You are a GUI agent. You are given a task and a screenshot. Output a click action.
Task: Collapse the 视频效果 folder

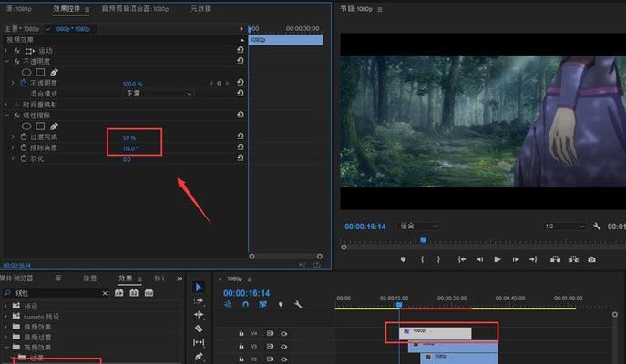coord(6,348)
